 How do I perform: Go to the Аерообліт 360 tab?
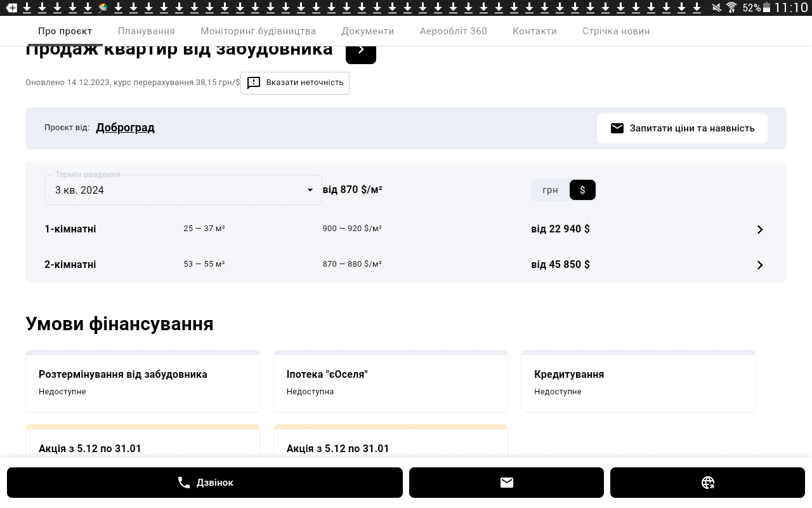click(x=453, y=31)
